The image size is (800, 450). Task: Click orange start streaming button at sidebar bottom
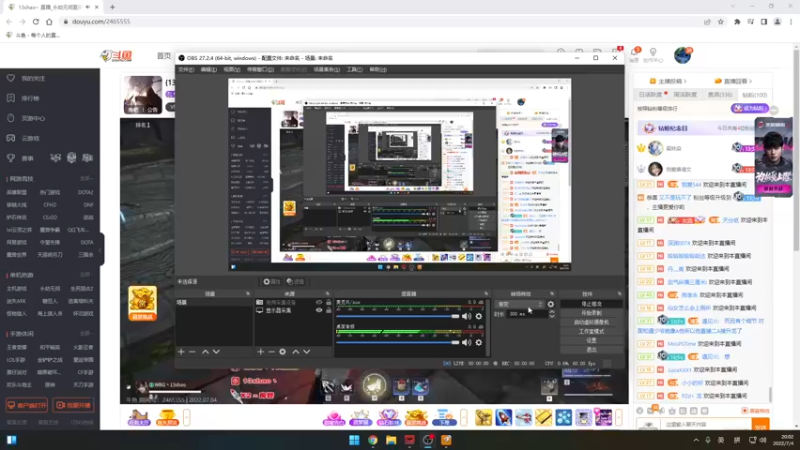tap(73, 405)
